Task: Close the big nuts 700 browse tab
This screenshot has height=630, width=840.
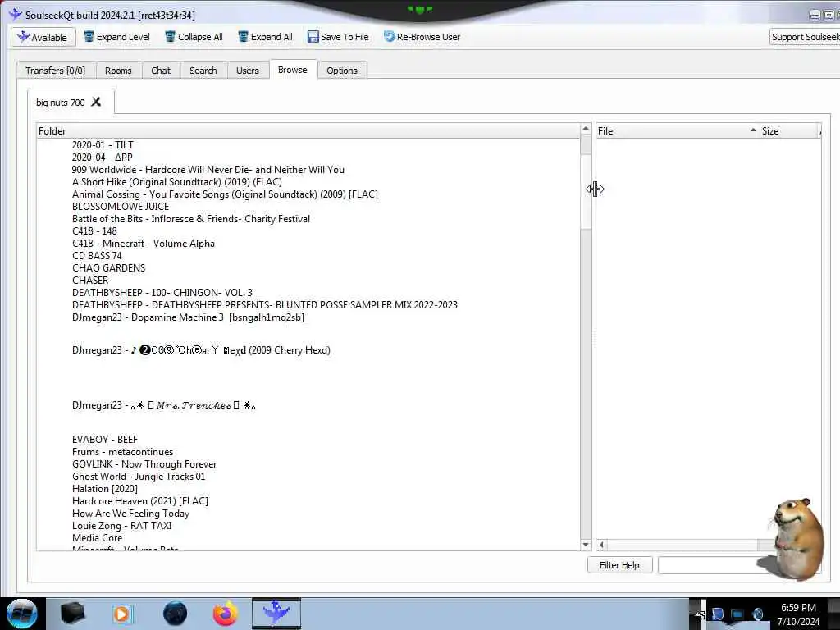Action: [x=96, y=102]
